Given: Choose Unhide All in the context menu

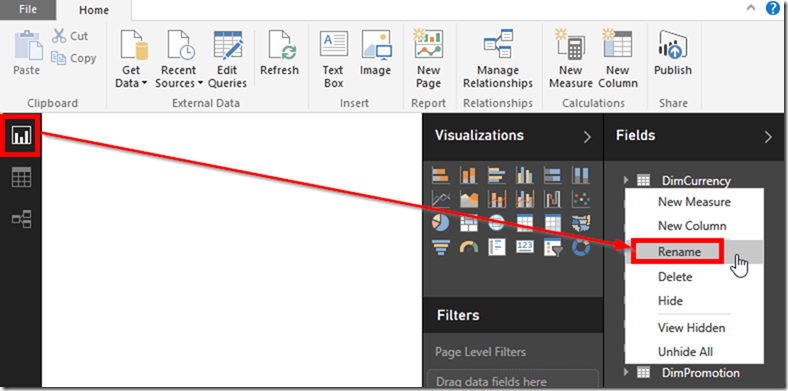Looking at the screenshot, I should tap(694, 352).
